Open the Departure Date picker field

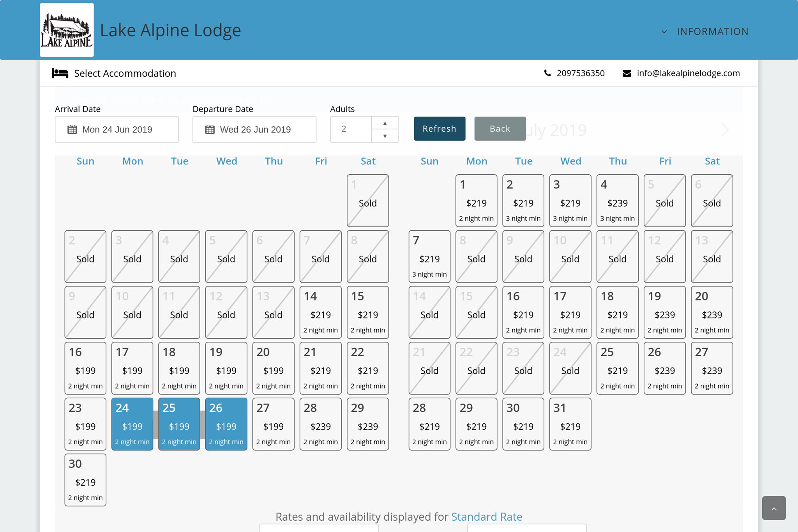pos(254,129)
